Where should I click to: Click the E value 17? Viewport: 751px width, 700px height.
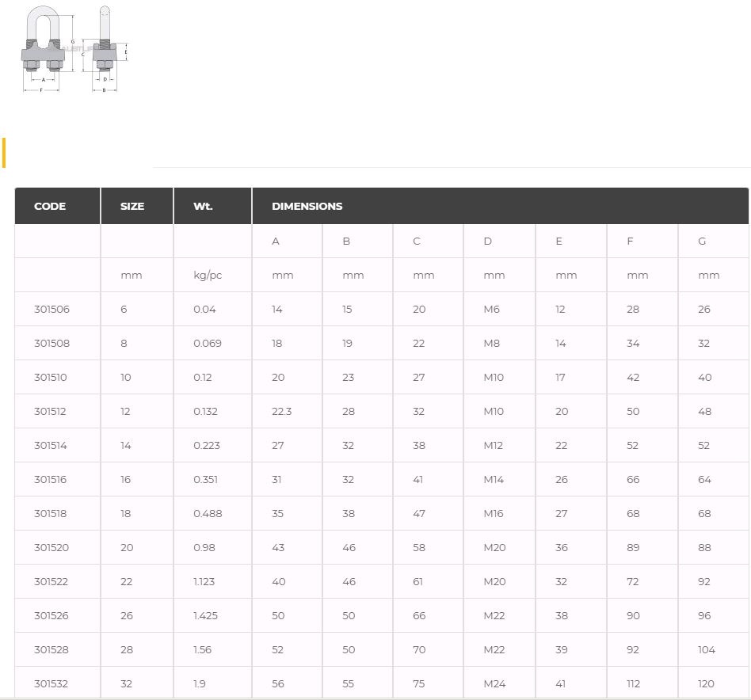[560, 377]
